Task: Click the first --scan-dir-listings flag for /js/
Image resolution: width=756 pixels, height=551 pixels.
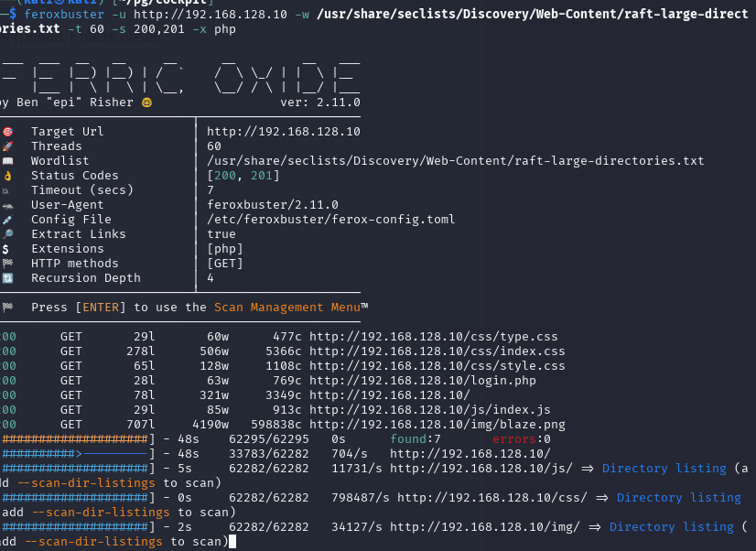Action: click(86, 483)
